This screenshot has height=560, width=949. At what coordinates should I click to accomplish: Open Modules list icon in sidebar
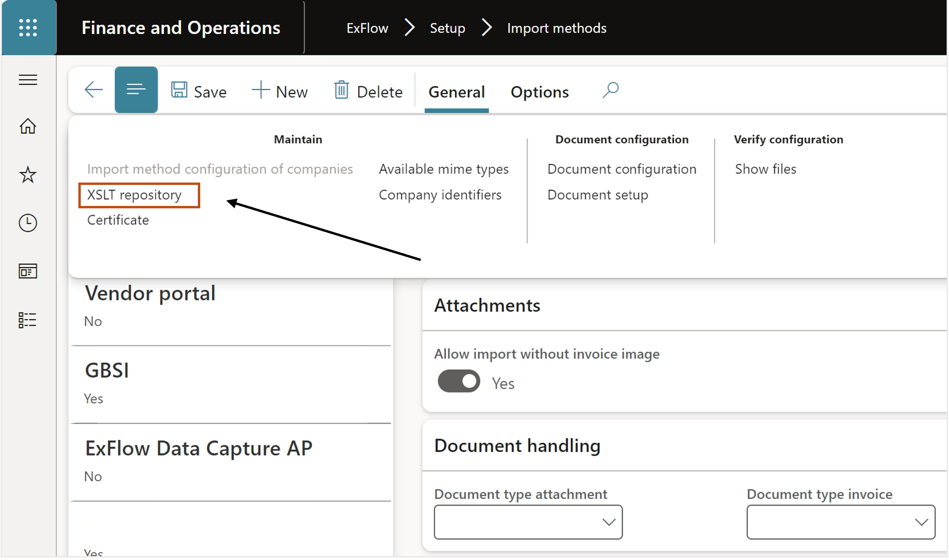point(28,320)
